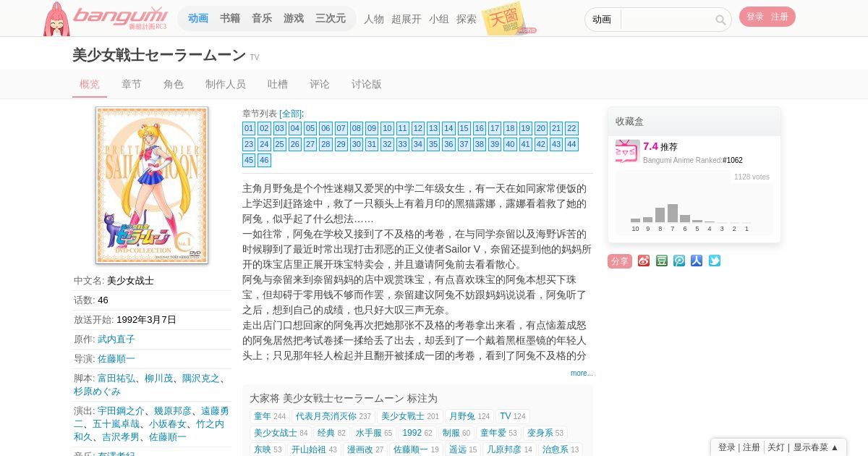
Task: Click the 分享 share button
Action: click(x=620, y=261)
